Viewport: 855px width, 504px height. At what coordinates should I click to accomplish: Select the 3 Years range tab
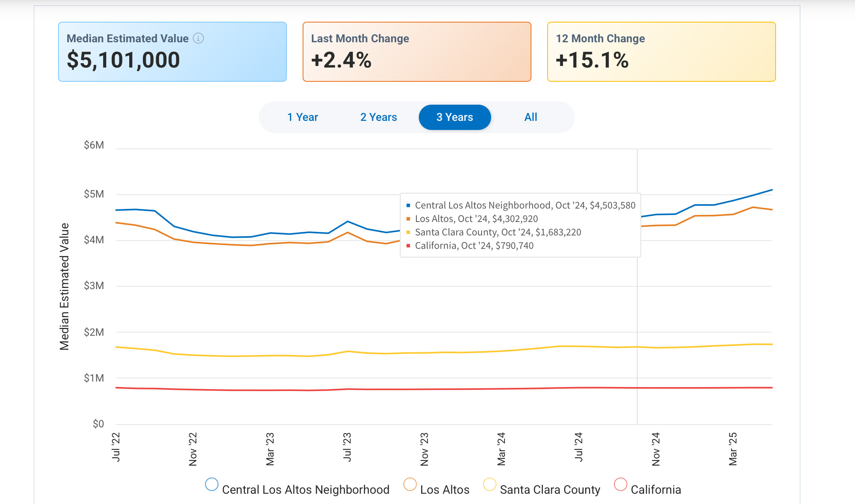[454, 117]
